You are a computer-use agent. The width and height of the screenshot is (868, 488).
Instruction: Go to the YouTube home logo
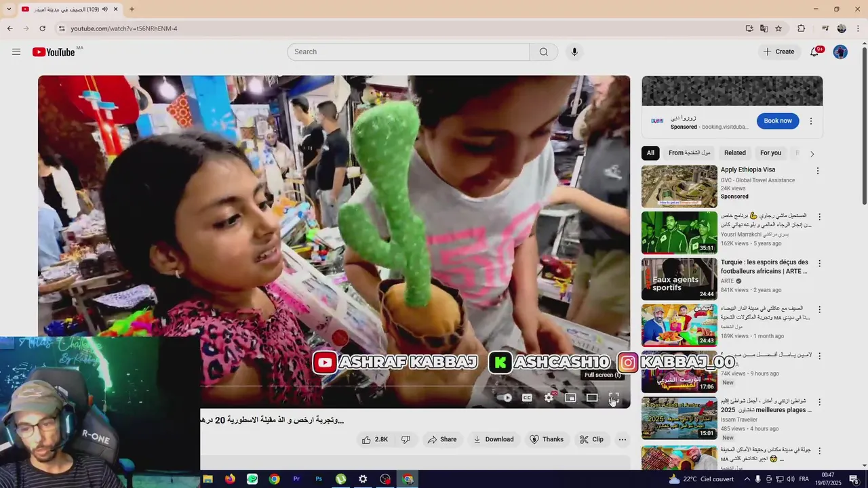(54, 52)
